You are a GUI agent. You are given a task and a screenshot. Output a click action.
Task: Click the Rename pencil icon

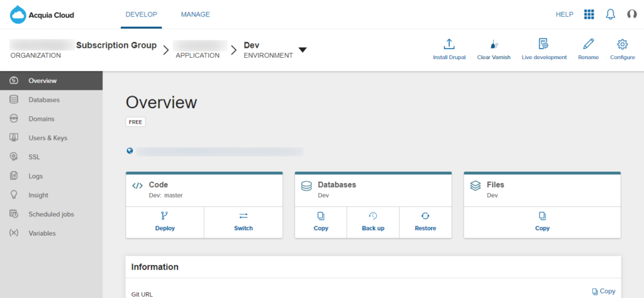[x=588, y=44]
